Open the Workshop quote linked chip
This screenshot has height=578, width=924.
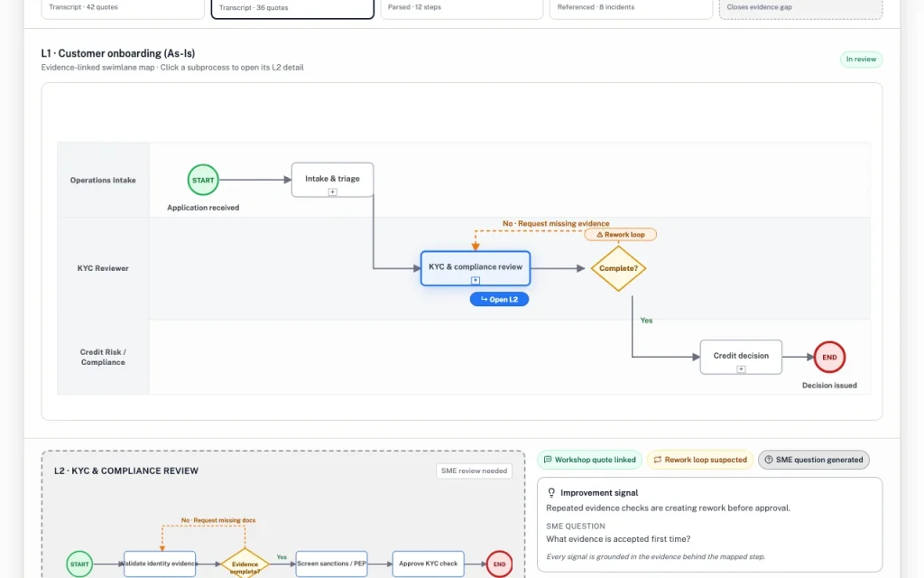tap(589, 460)
